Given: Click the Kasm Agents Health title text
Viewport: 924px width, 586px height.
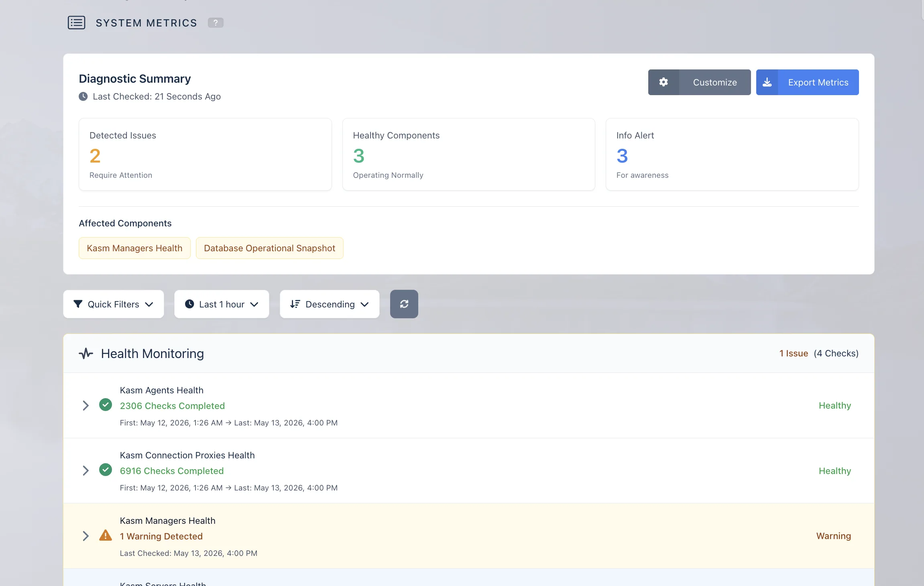Looking at the screenshot, I should (162, 391).
